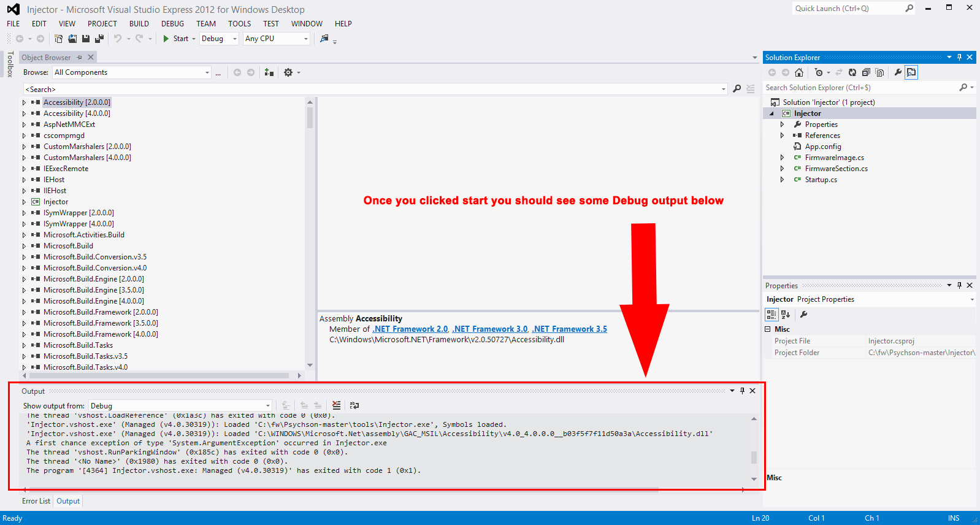Select Startup.cs in Solution Explorer

tap(821, 180)
